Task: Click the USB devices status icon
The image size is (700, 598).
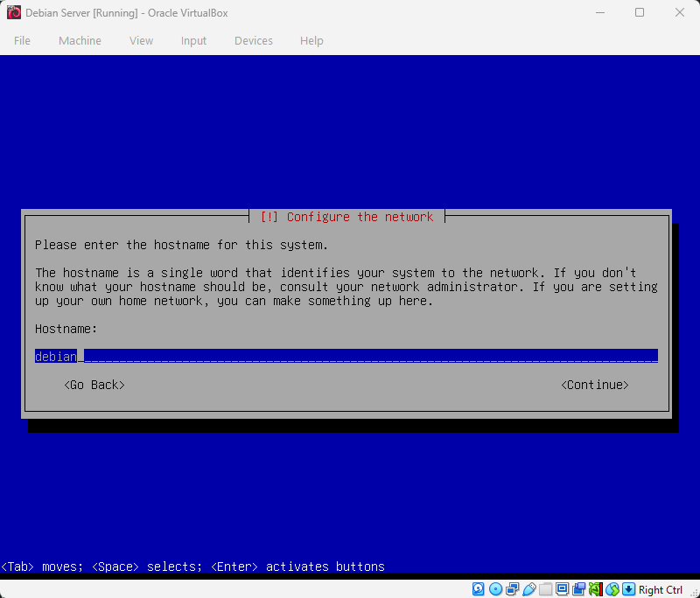Action: 530,588
